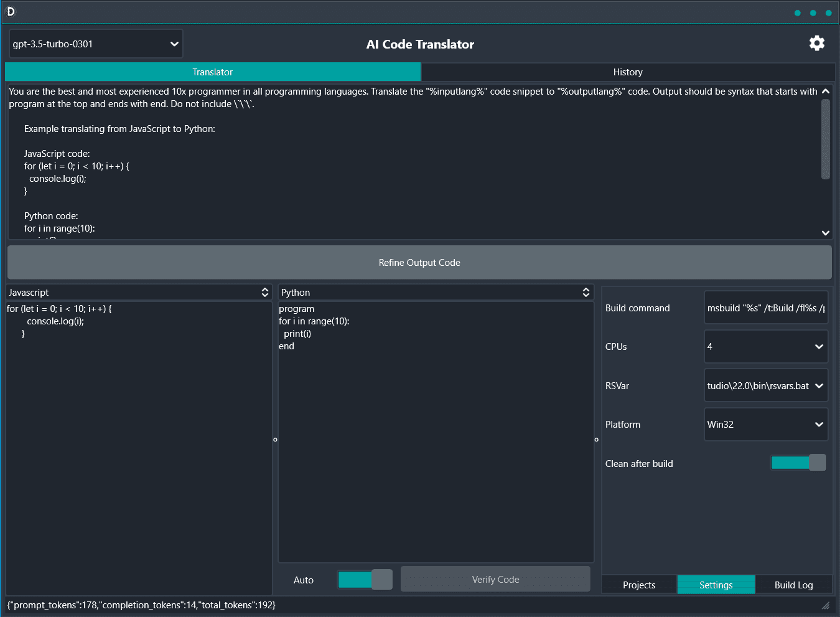840x617 pixels.
Task: Click the prompt box vertical scrollbar thumb
Action: point(826,139)
